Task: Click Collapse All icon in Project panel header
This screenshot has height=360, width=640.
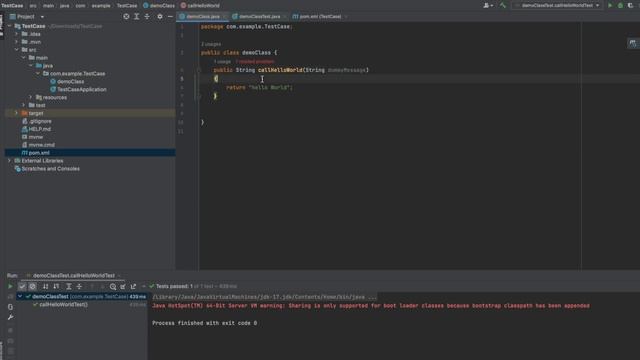Action: tap(147, 16)
